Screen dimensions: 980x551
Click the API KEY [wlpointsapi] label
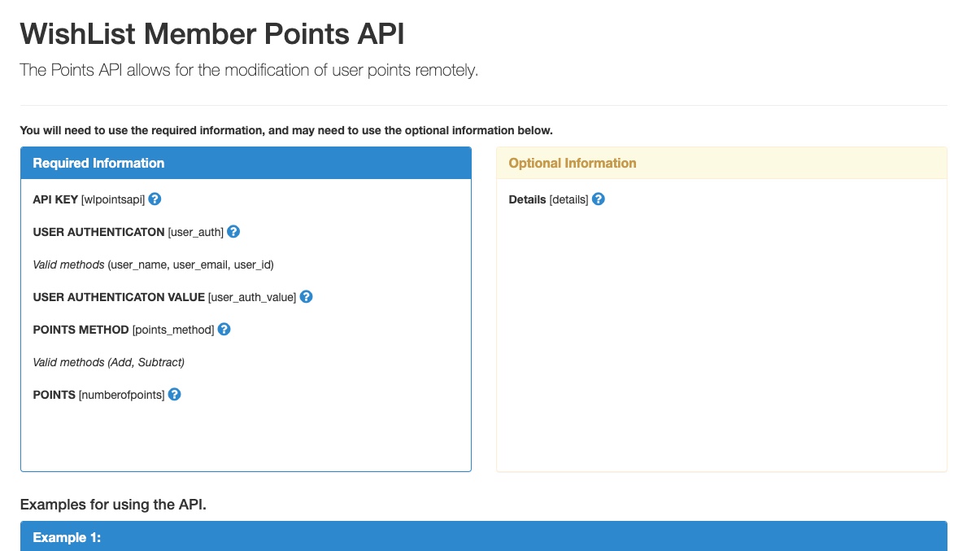[89, 199]
